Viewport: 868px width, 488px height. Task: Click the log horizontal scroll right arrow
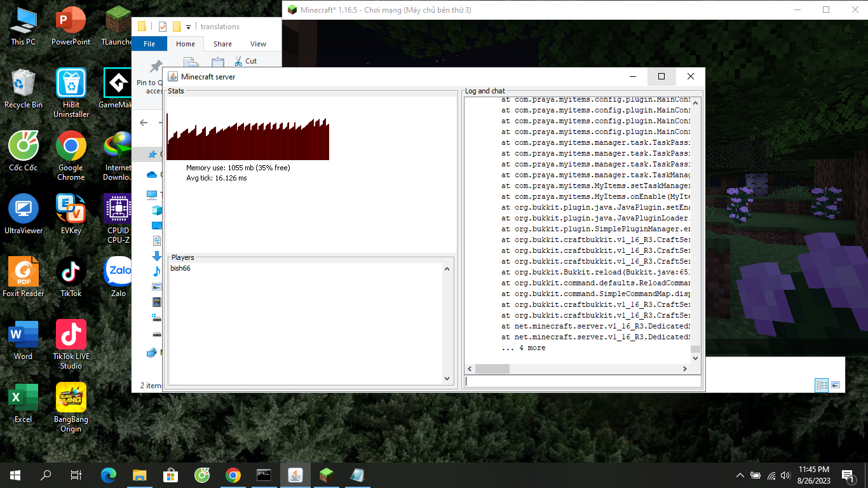[685, 369]
